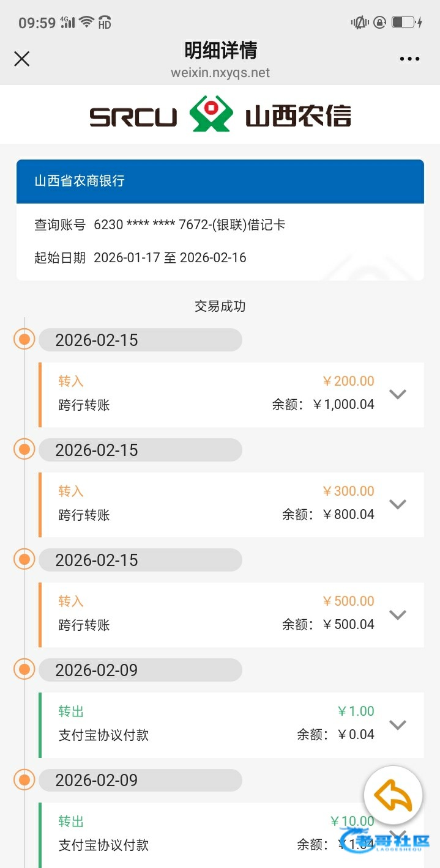This screenshot has width=440, height=868.
Task: Tap the muted bell icon in status bar
Action: click(359, 23)
